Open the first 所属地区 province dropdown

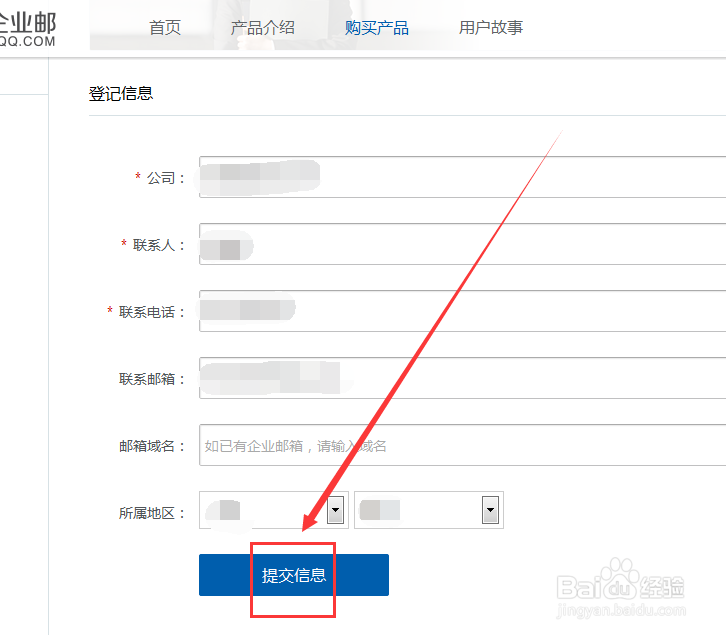274,510
